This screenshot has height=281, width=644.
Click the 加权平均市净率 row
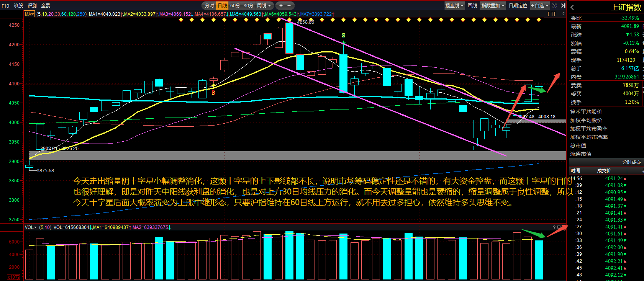589,137
